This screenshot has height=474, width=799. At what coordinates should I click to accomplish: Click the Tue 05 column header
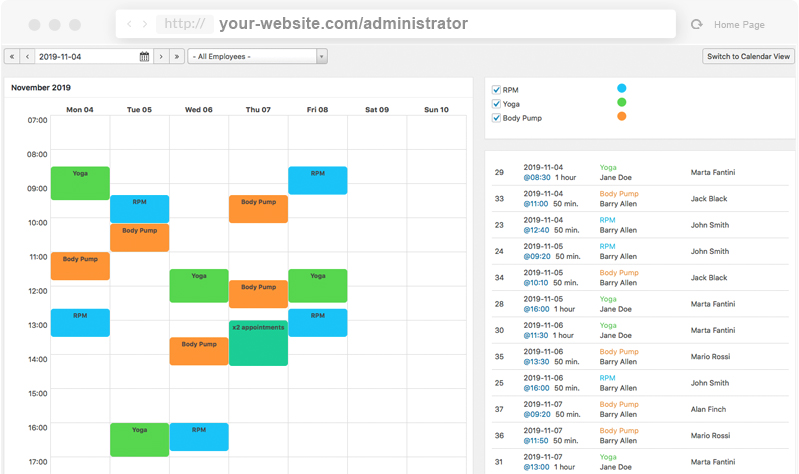139,110
